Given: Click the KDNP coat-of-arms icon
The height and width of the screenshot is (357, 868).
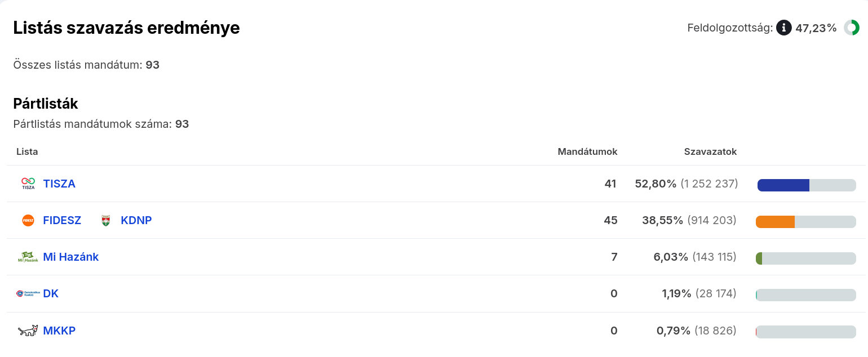Looking at the screenshot, I should (105, 220).
